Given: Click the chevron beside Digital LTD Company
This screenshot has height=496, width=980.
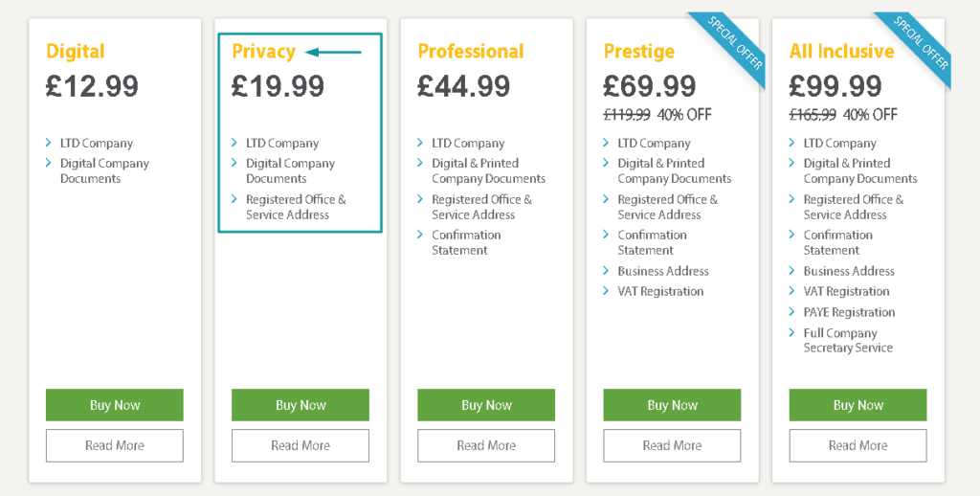Looking at the screenshot, I should 50,144.
